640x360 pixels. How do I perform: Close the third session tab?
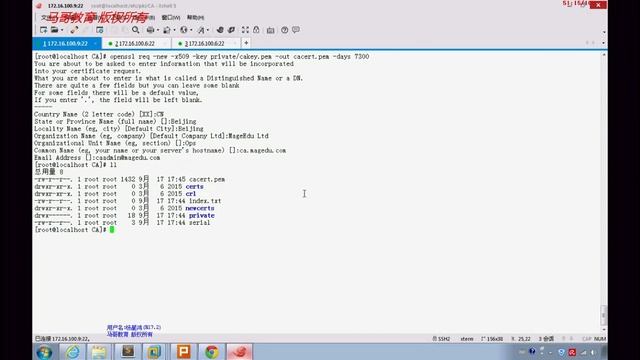click(235, 43)
